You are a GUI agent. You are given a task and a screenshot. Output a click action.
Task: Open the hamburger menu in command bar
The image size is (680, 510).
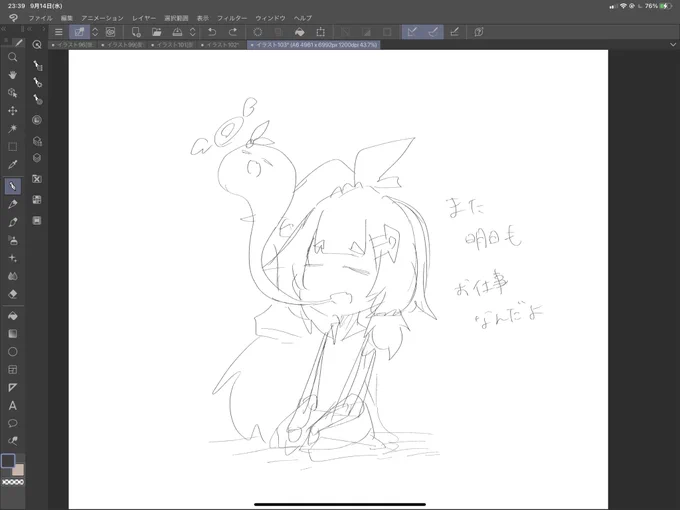59,32
